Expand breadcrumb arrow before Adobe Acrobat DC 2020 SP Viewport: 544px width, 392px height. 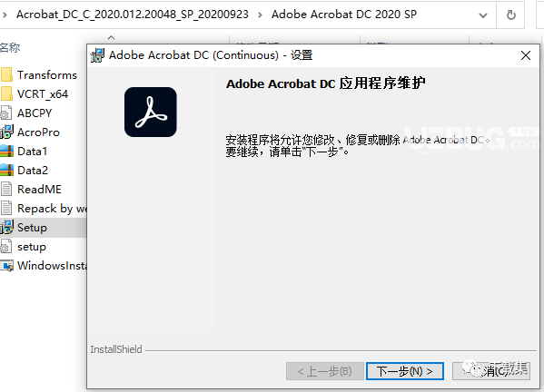click(x=260, y=15)
